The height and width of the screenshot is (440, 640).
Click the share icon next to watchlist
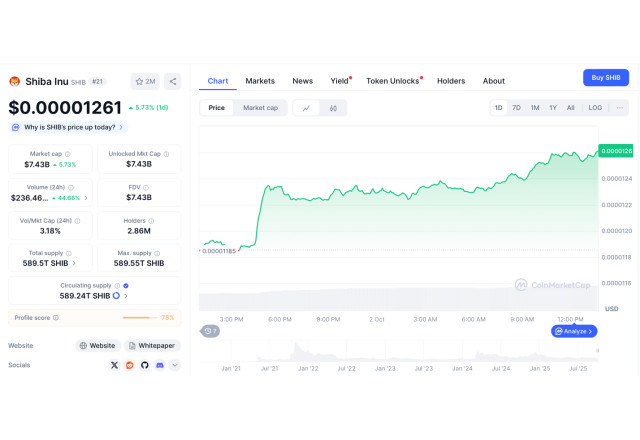point(172,81)
